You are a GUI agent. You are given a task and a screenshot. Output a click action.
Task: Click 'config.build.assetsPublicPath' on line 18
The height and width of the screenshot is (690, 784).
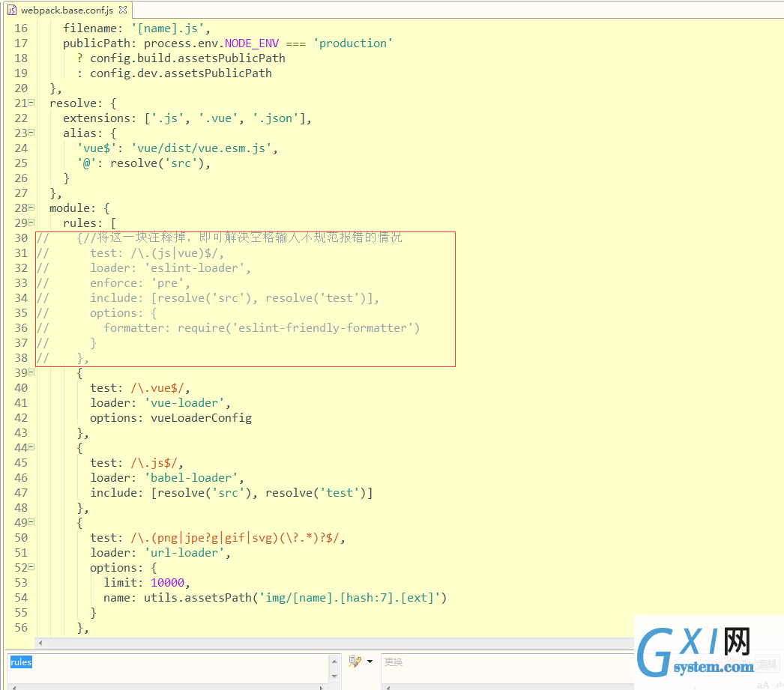click(x=187, y=58)
